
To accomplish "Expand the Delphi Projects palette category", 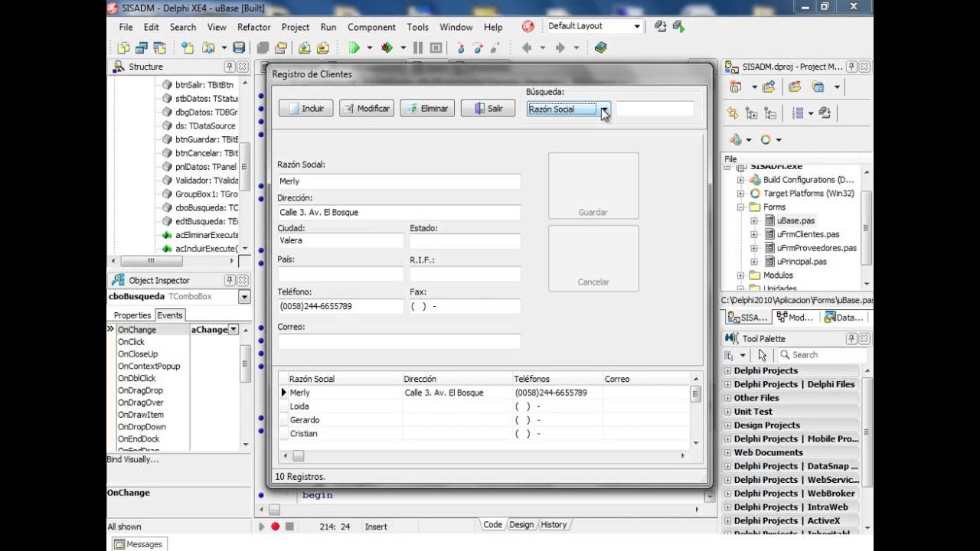I will (x=727, y=371).
